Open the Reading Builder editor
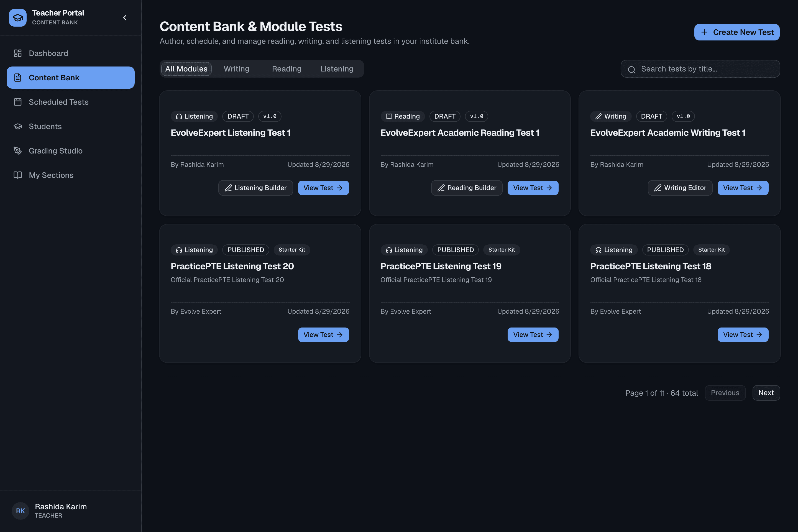 pos(467,188)
